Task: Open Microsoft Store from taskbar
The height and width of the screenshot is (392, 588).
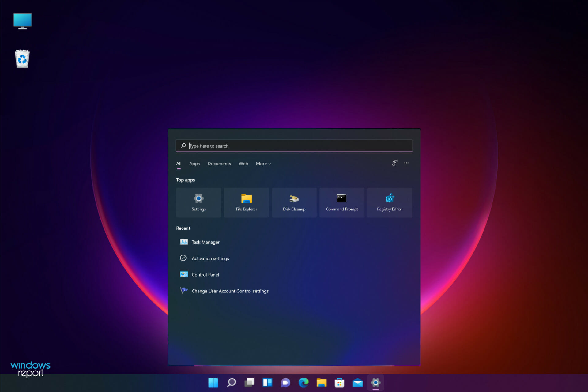Action: click(340, 383)
